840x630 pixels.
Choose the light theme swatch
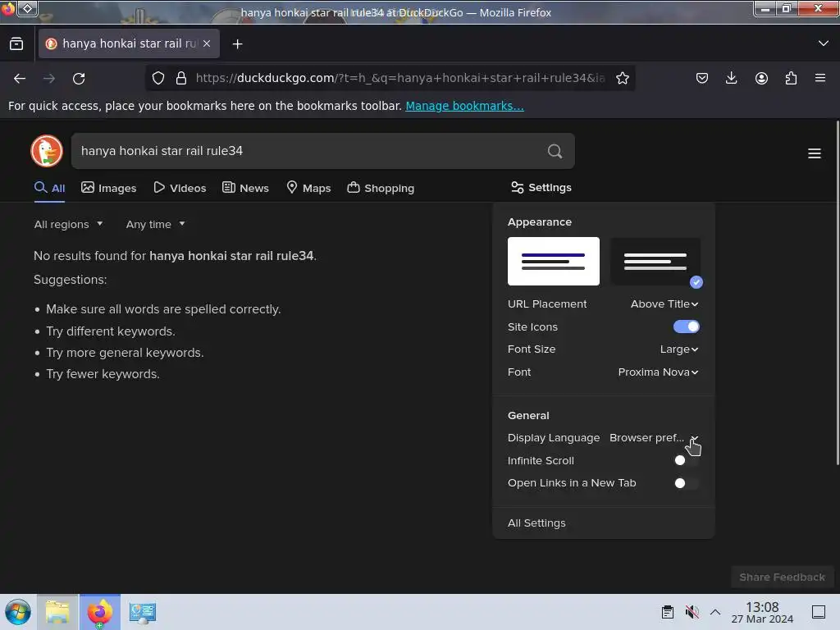coord(554,262)
